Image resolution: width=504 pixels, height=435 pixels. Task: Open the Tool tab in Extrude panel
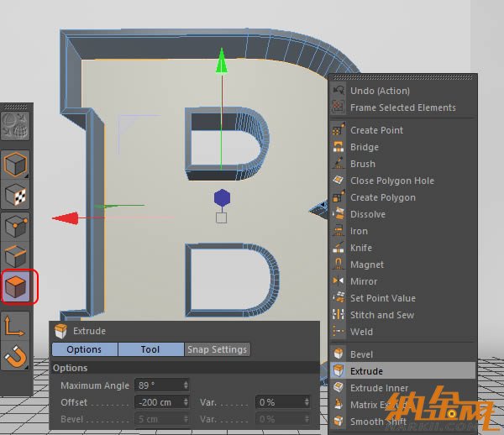pos(150,349)
